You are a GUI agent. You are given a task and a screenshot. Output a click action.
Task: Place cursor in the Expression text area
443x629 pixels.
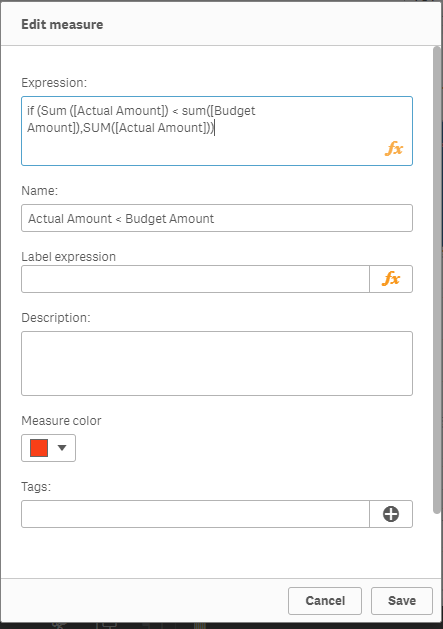pos(217,131)
